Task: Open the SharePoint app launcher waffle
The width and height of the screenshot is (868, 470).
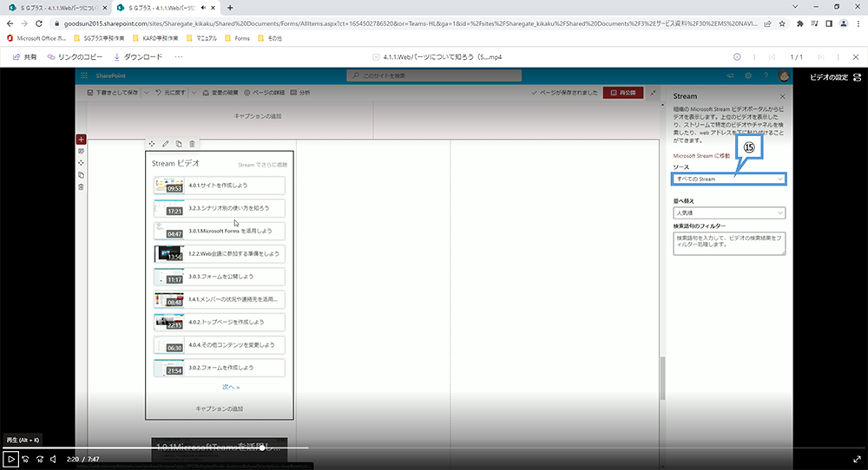Action: (84, 75)
